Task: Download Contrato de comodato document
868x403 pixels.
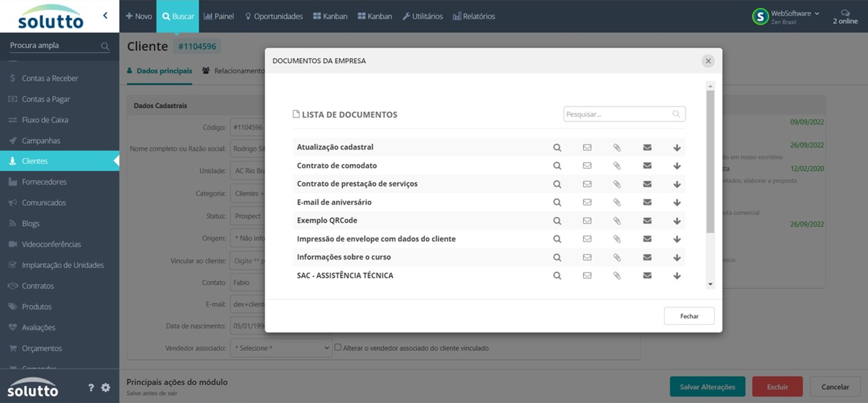Action: 677,166
